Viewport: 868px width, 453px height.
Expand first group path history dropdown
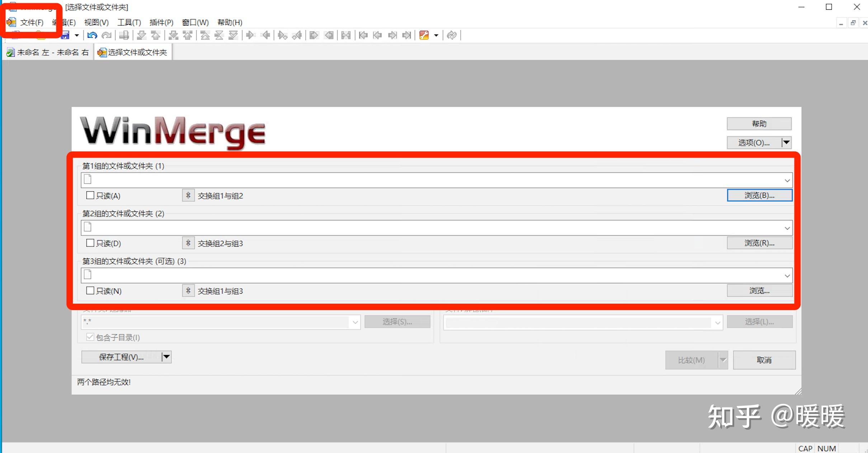787,181
